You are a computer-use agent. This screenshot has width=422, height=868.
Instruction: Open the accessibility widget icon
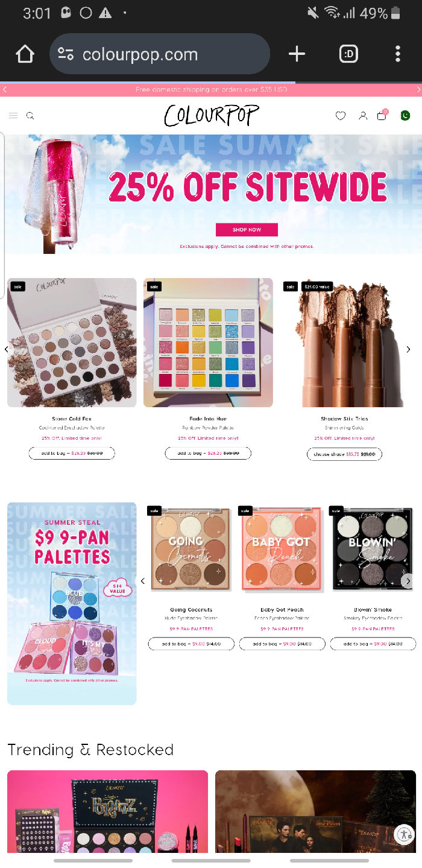point(404,835)
